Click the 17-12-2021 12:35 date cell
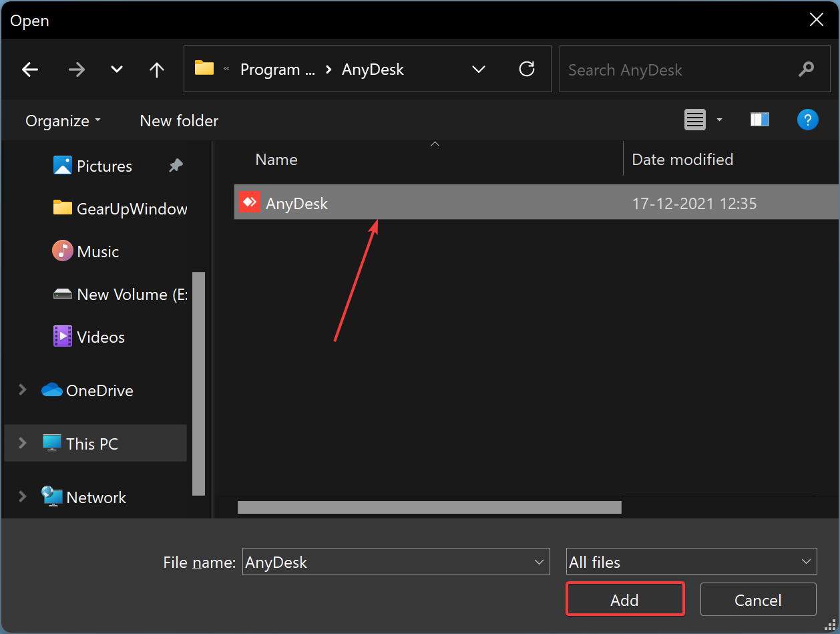 [694, 204]
